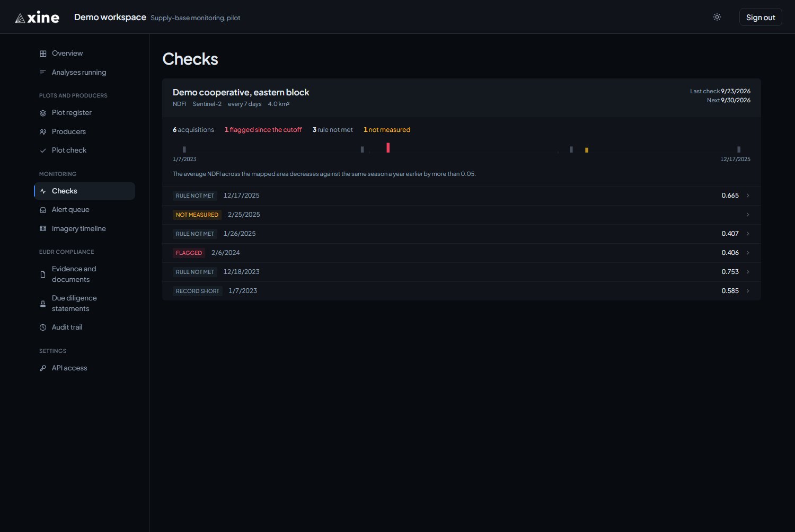Screen dimensions: 795x532
Task: Open the Audit trail link
Action: (x=85, y=327)
